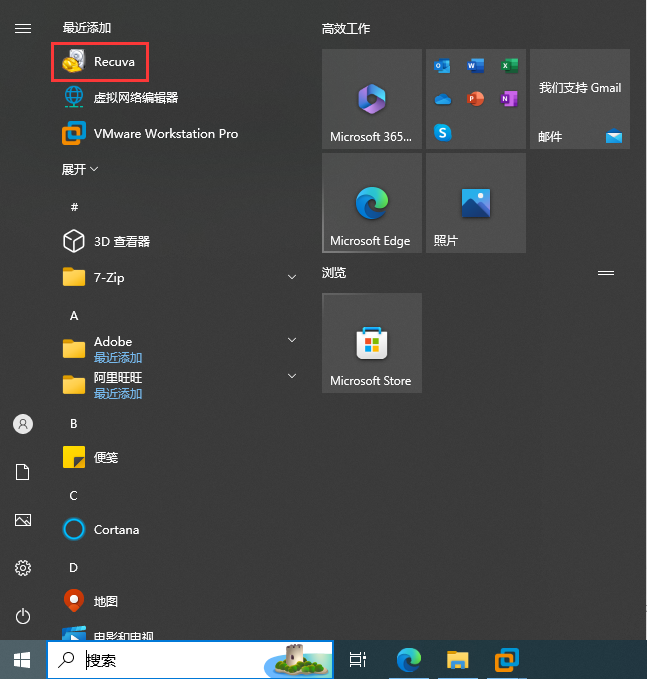The width and height of the screenshot is (647, 679).
Task: Open PowerPoint in the Office tile group
Action: tap(476, 99)
